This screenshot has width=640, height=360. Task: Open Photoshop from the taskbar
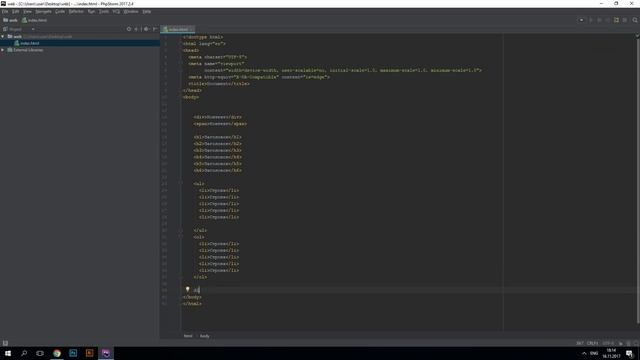coord(73,353)
